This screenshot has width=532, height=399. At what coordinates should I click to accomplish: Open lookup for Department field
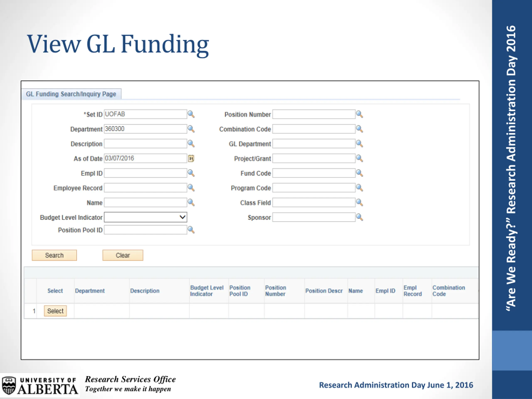pyautogui.click(x=191, y=129)
